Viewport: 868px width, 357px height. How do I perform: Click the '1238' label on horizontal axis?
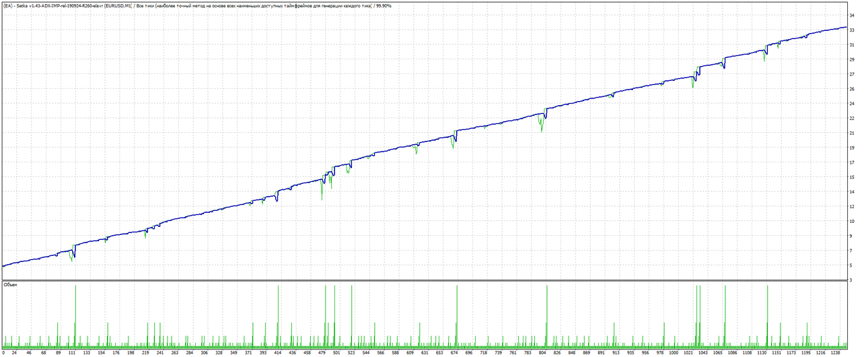(834, 352)
